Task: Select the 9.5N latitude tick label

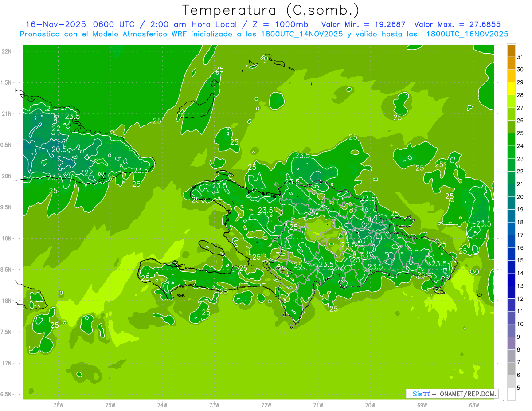Action: tap(7, 207)
